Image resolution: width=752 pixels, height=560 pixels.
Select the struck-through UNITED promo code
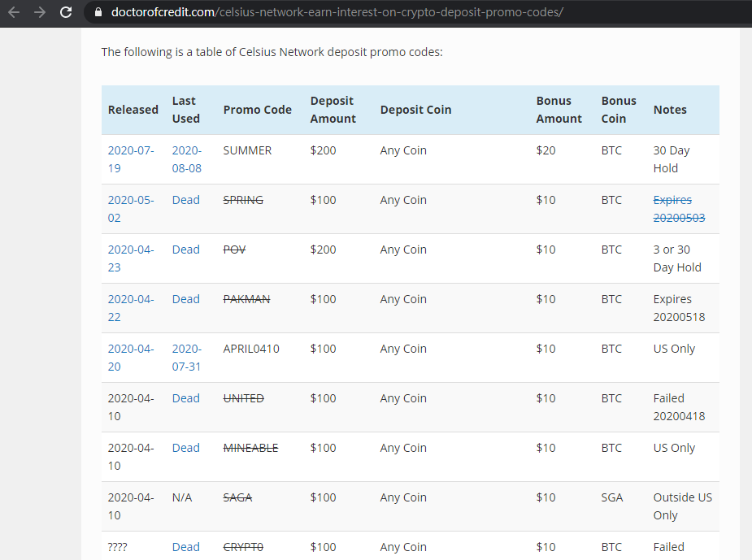244,398
